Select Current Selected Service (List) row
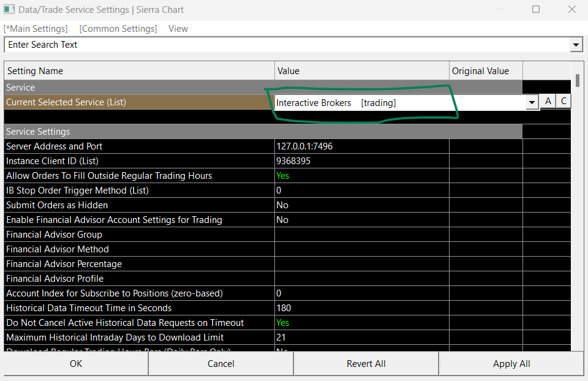This screenshot has height=381, width=588. coord(139,102)
